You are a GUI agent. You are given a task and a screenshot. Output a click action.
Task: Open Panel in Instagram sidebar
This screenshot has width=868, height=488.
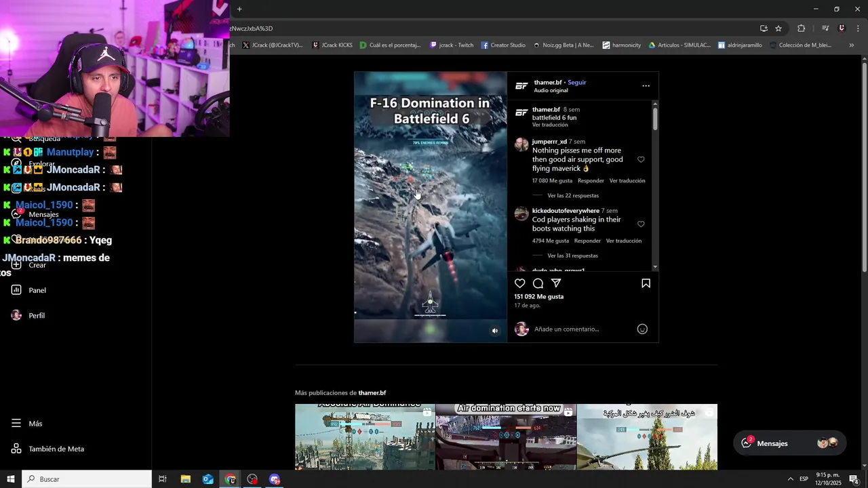click(x=29, y=290)
